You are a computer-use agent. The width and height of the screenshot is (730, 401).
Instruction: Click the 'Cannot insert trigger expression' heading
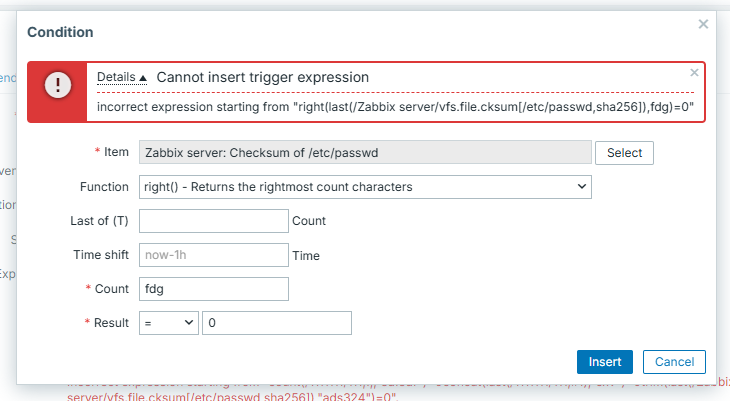click(x=263, y=77)
